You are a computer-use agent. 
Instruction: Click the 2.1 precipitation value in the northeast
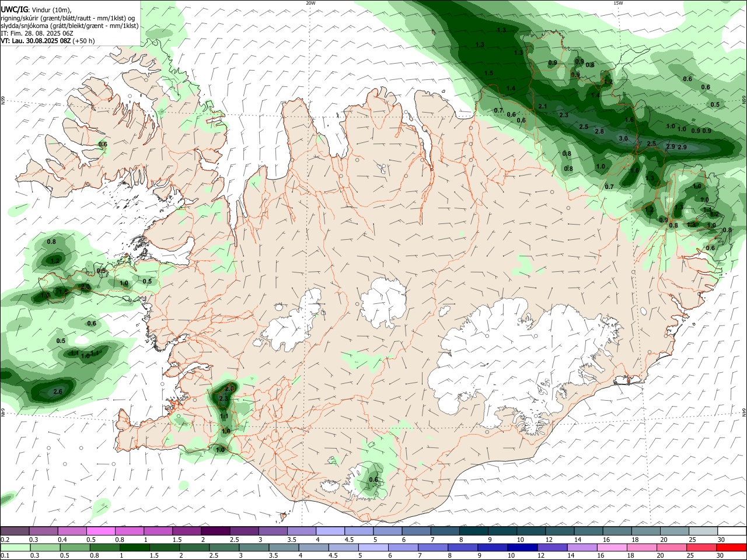[542, 106]
